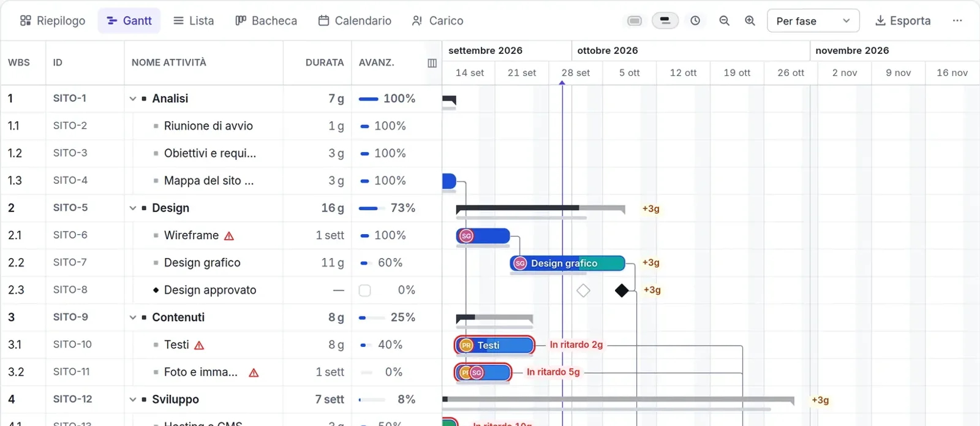Click the settembre 2026 month header
This screenshot has height=426, width=980.
pyautogui.click(x=485, y=50)
